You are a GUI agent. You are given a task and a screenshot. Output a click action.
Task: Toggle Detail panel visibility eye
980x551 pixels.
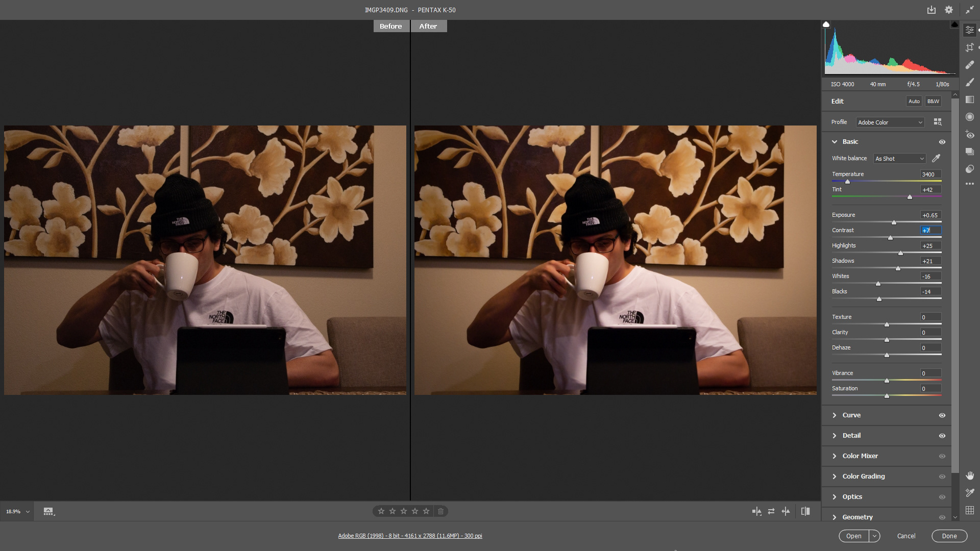point(942,436)
